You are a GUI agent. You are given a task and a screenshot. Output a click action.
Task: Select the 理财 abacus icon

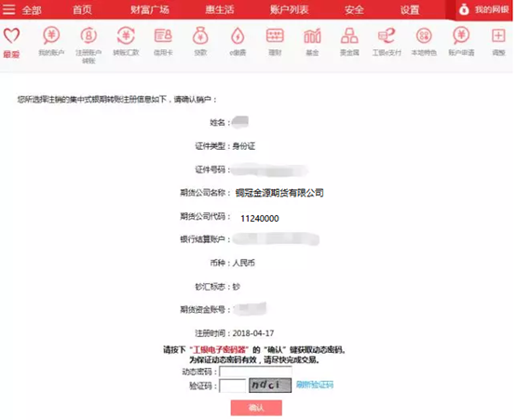coord(275,35)
